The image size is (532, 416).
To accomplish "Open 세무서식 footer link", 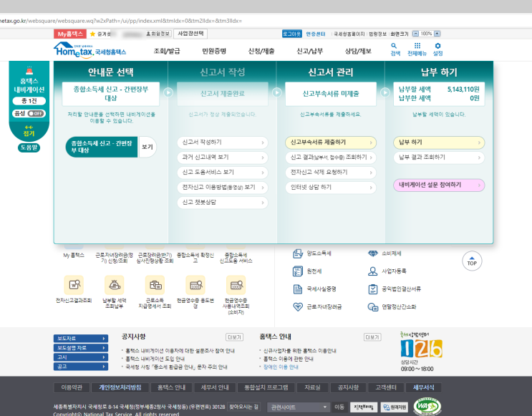I will coord(423,387).
